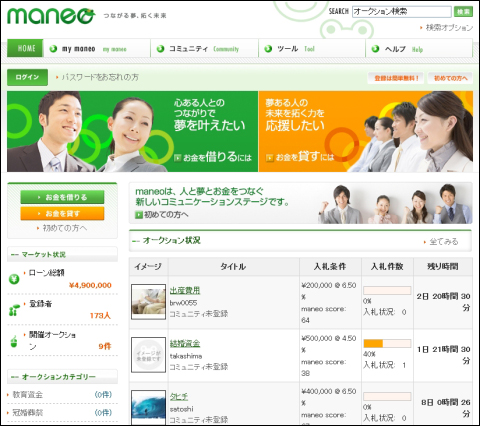Click 残り時間 column header

point(443,267)
